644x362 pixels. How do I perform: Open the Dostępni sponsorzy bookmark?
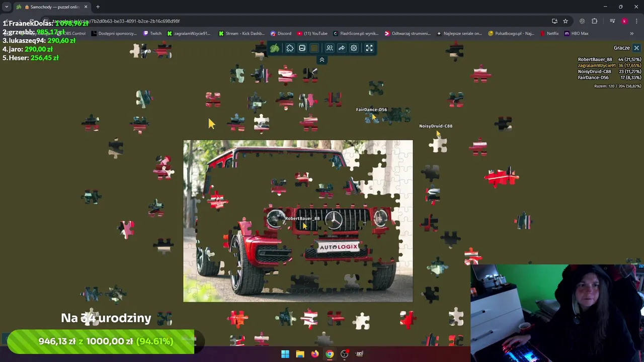click(114, 34)
